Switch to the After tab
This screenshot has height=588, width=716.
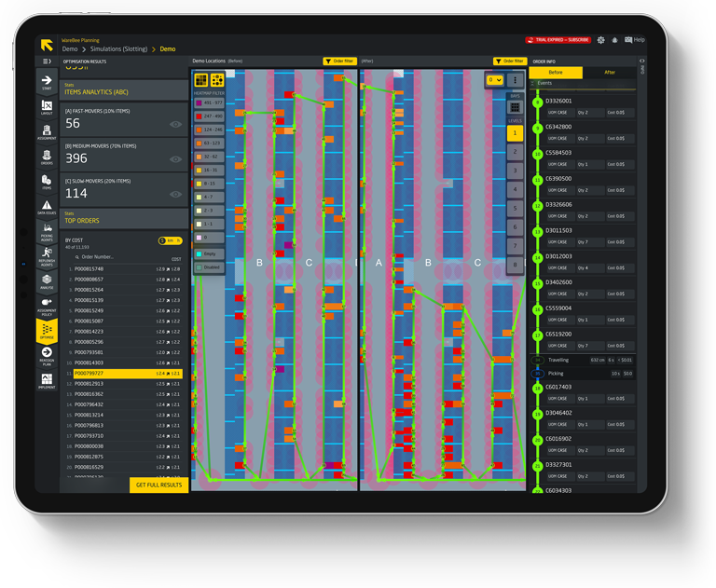[609, 73]
